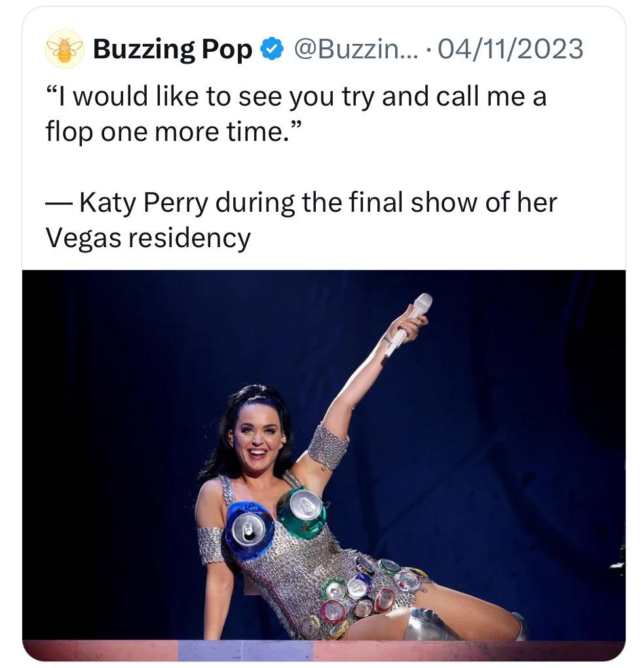Open the 04/11/2023 post timestamp
Image resolution: width=644 pixels, height=668 pixels.
510,49
